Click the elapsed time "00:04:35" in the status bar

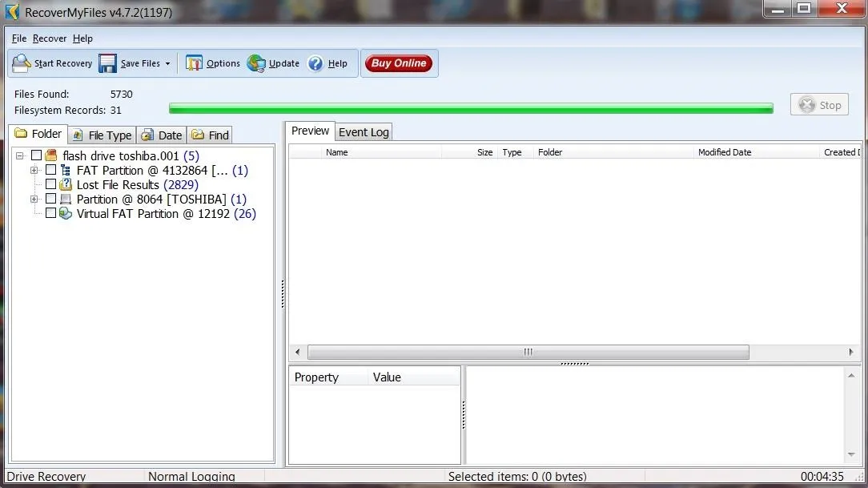tap(822, 476)
